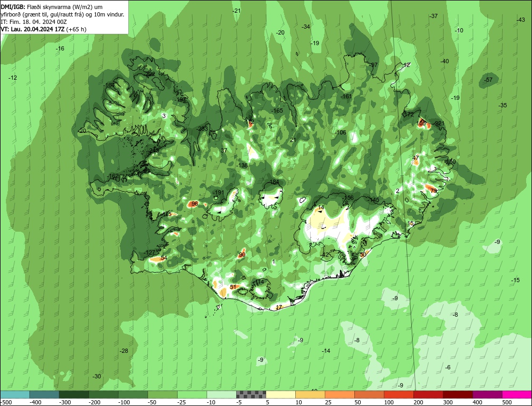Click the 'DMI/IGB' title text
Screen dimensions: 532x406
[12, 7]
